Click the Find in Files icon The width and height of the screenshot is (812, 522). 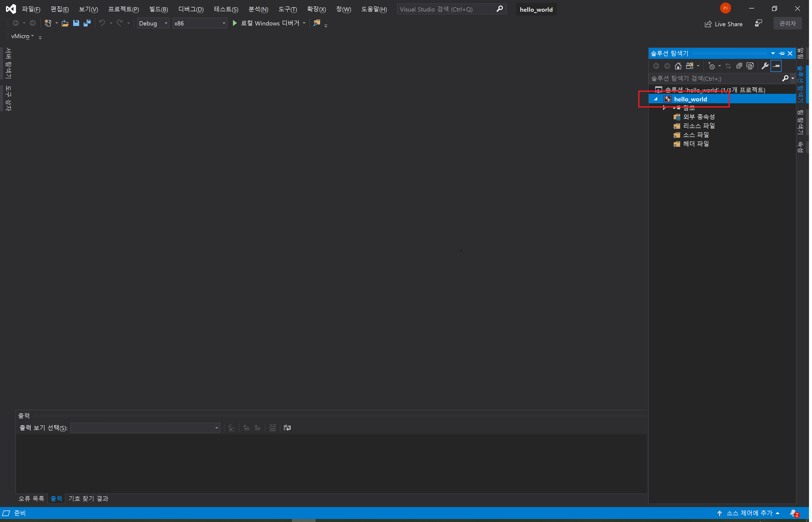317,23
